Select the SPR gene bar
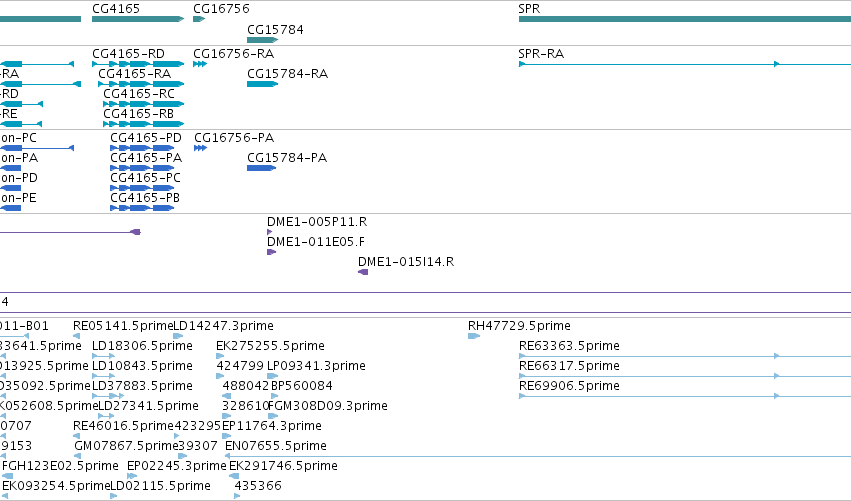 coord(685,19)
